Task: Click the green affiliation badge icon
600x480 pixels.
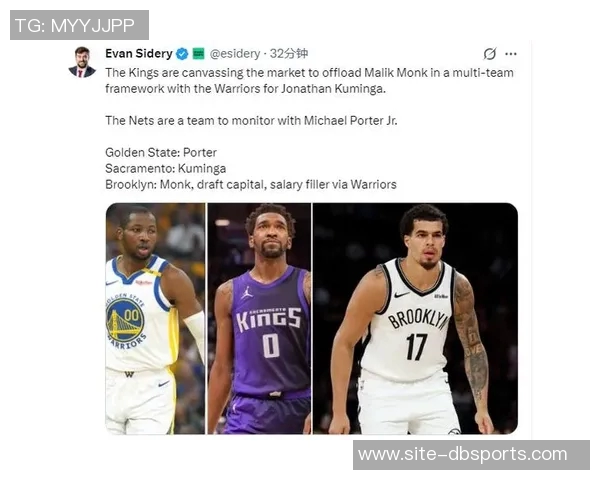Action: point(198,54)
